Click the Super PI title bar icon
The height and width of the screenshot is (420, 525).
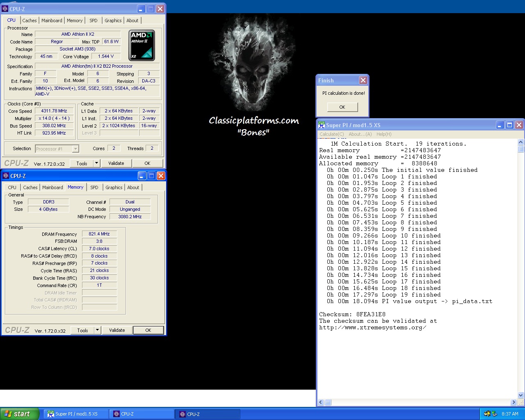click(322, 125)
